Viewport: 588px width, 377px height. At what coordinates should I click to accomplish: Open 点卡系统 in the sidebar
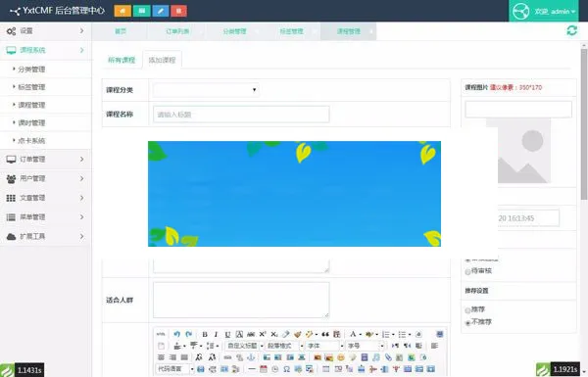45,141
